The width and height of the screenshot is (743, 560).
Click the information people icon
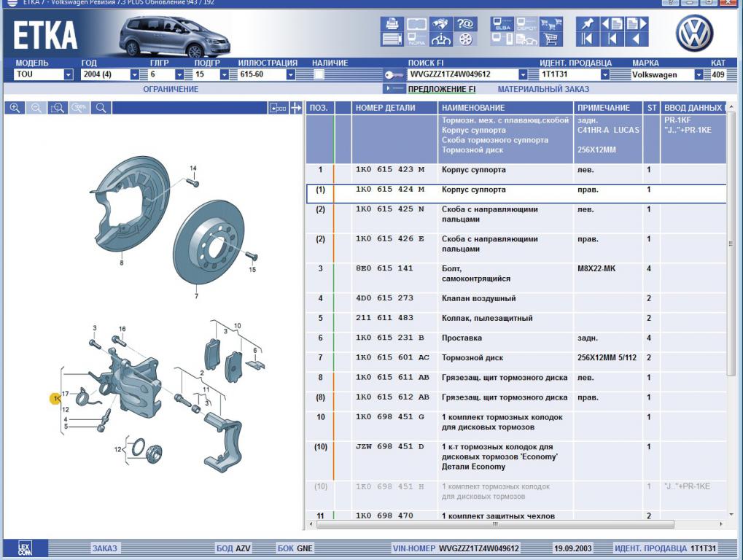[x=441, y=39]
